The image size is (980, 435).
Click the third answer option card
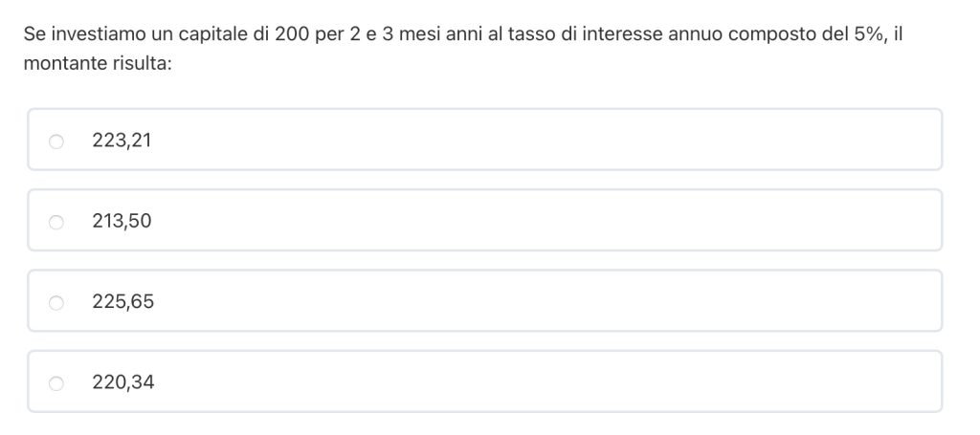pyautogui.click(x=484, y=301)
